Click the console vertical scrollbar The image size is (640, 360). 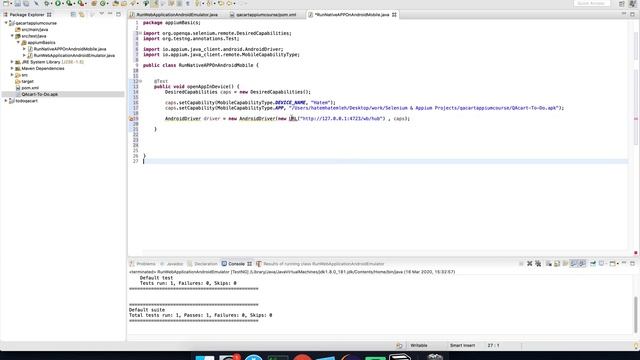click(x=636, y=314)
